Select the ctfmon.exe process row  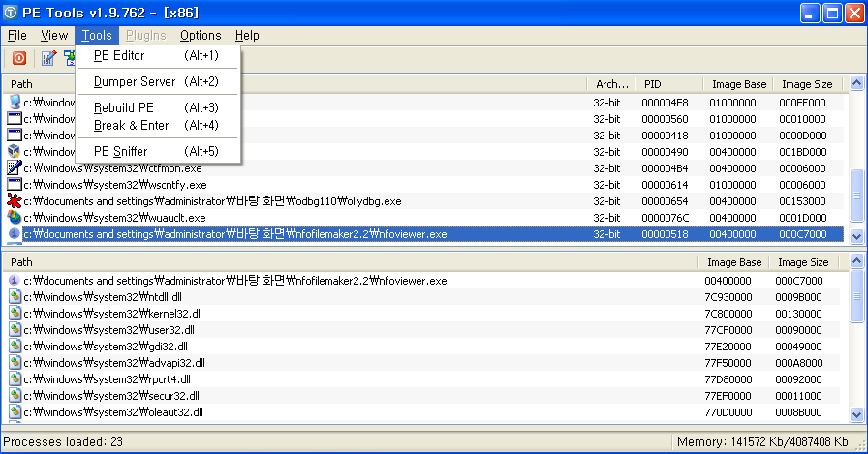pos(424,168)
